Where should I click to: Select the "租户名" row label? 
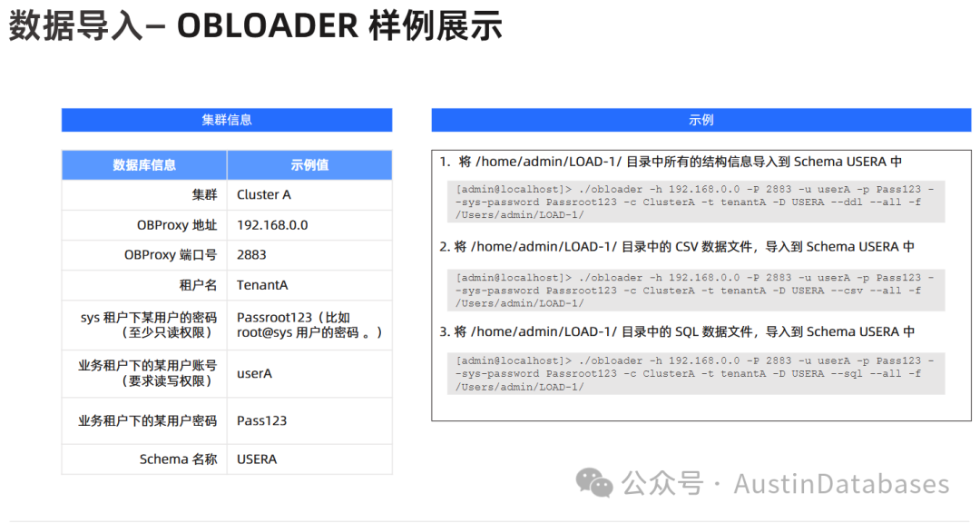[198, 285]
